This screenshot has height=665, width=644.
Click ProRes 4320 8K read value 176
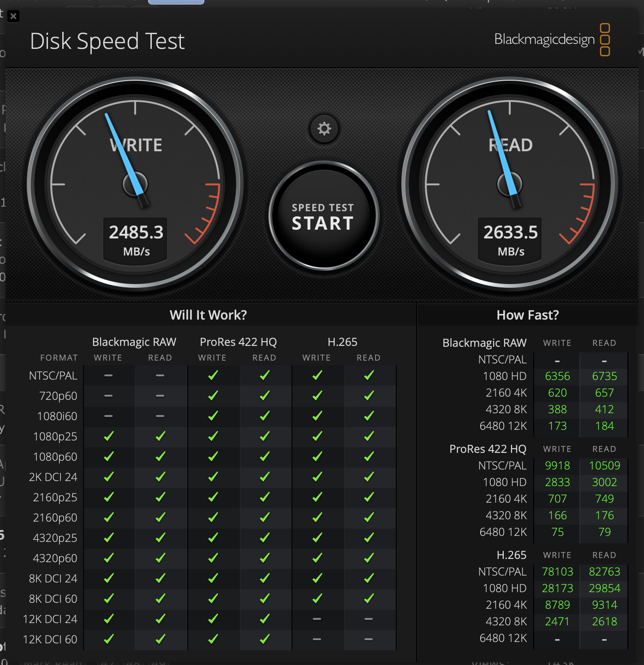click(x=605, y=516)
